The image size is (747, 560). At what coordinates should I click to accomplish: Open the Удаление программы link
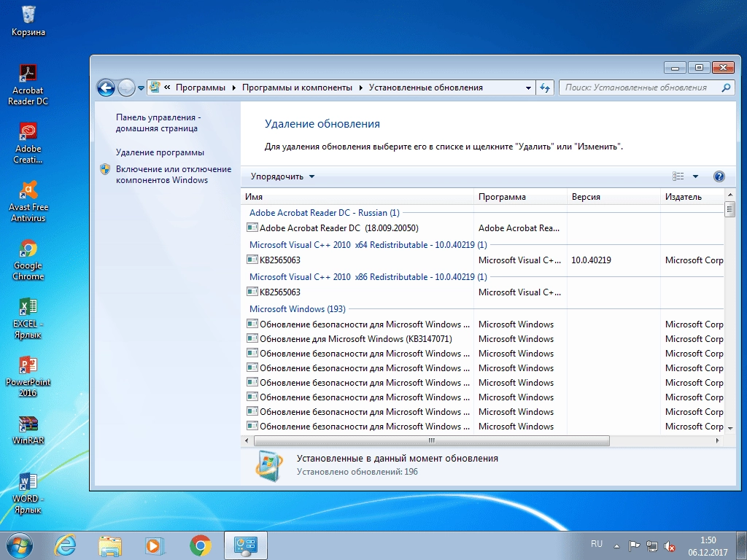pyautogui.click(x=160, y=152)
